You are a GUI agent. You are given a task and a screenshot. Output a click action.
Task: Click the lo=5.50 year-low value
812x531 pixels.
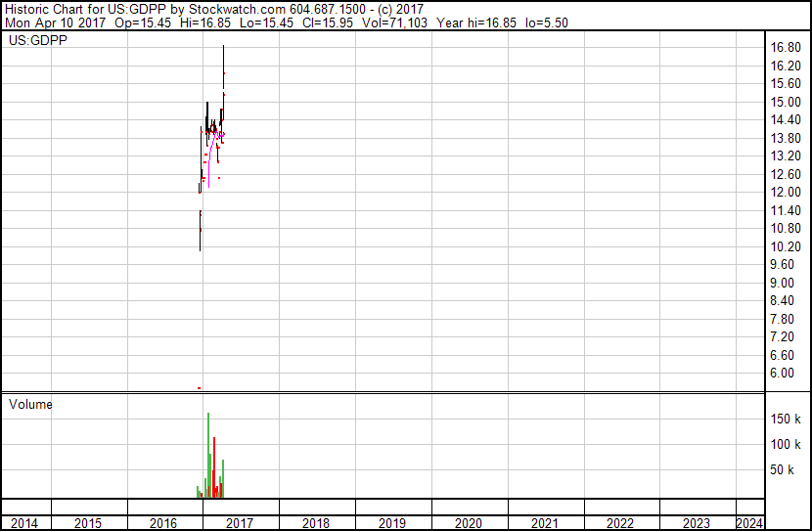click(x=546, y=22)
